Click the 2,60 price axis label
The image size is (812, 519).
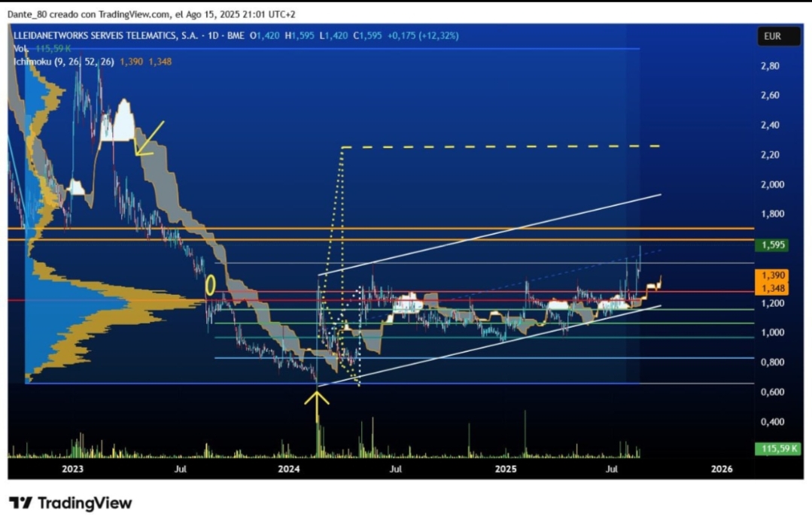tap(770, 96)
